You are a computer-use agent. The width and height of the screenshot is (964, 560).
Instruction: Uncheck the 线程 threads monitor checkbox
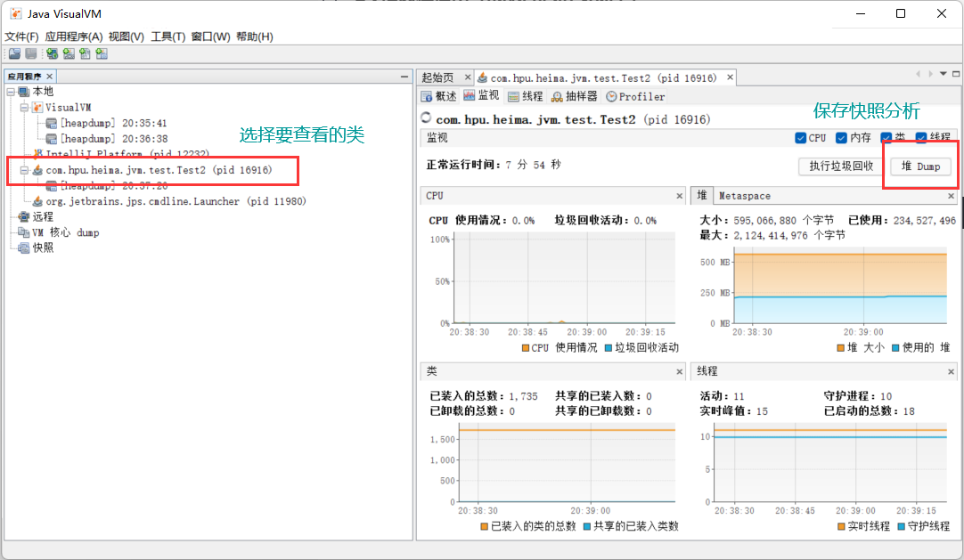pyautogui.click(x=921, y=137)
